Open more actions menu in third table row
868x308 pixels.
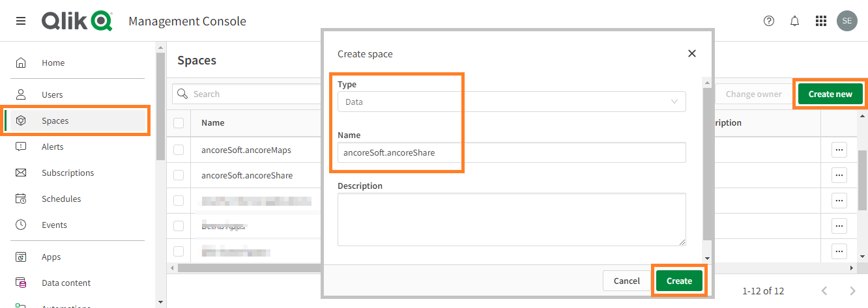click(839, 201)
